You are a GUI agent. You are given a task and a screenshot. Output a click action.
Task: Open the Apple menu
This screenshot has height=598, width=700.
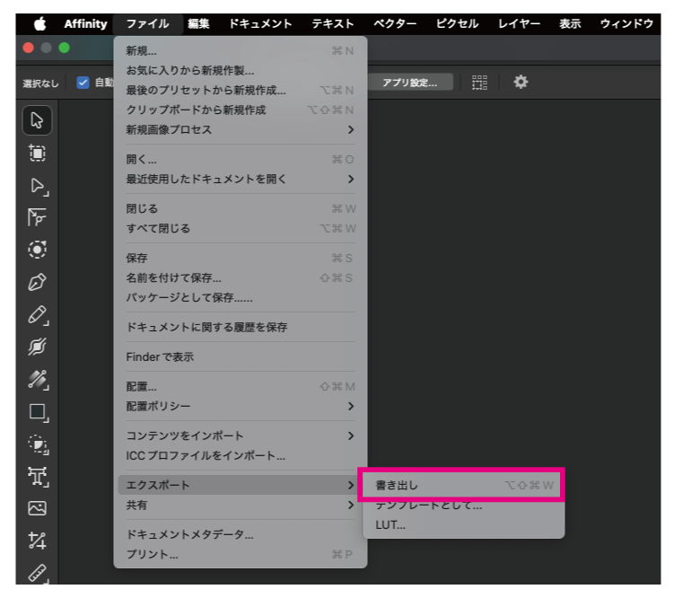[x=39, y=23]
